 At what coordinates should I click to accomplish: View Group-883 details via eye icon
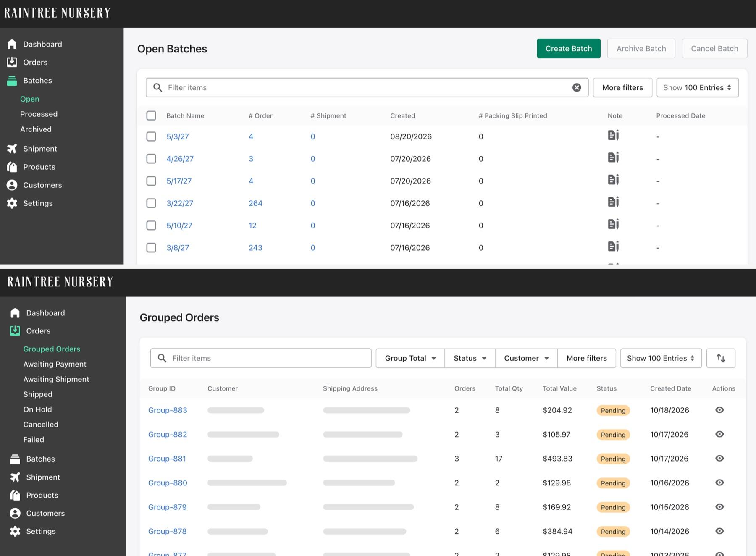(719, 410)
